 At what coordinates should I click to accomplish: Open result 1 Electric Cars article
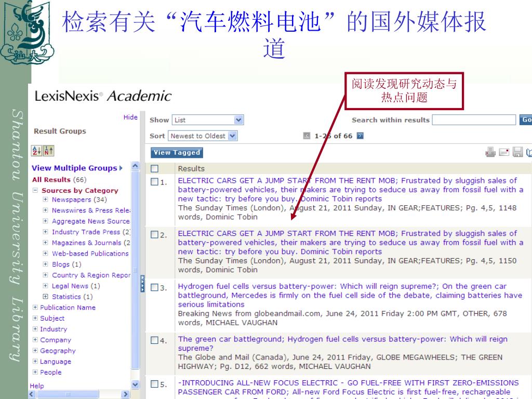tap(351, 190)
